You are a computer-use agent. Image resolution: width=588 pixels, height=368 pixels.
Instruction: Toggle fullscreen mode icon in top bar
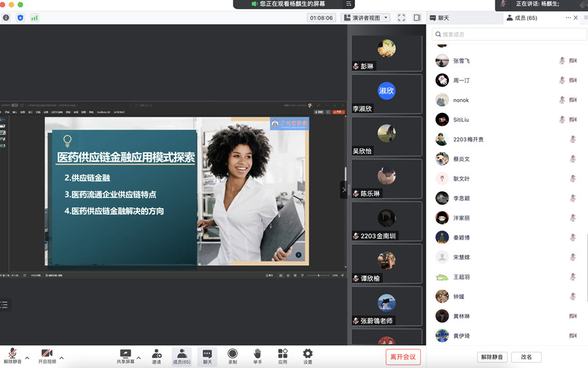(x=401, y=18)
